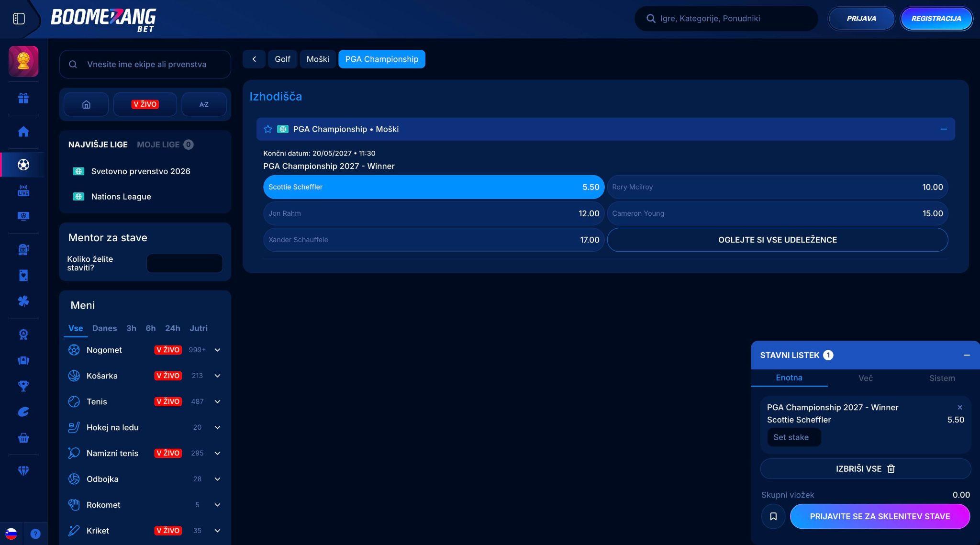The width and height of the screenshot is (980, 545).
Task: Select Rory Mcilroy at 10.00 odds
Action: (778, 187)
